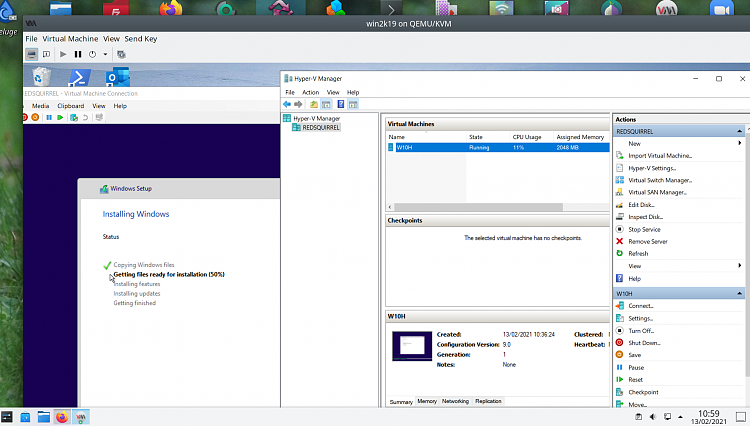Click Refresh in the Actions pane
Viewport: 750px width, 426px height.
pos(638,254)
